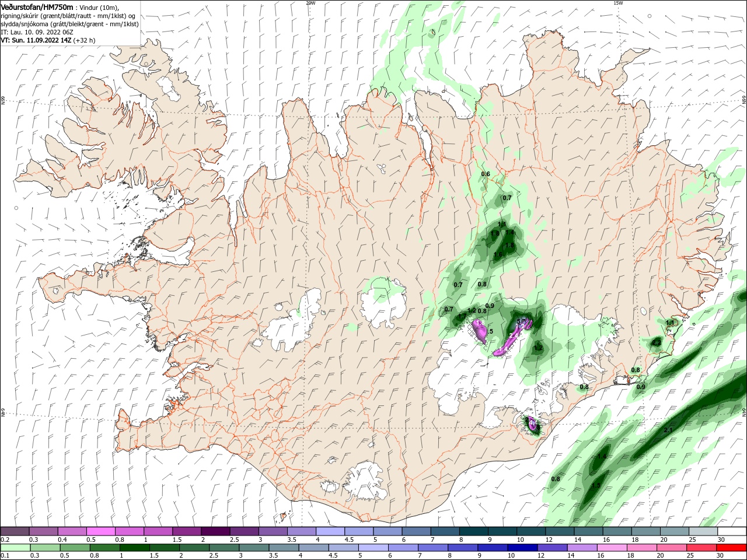Screen dimensions: 747x560
Task: Click the 1.5 precipitation value offshore
Action: pyautogui.click(x=596, y=485)
